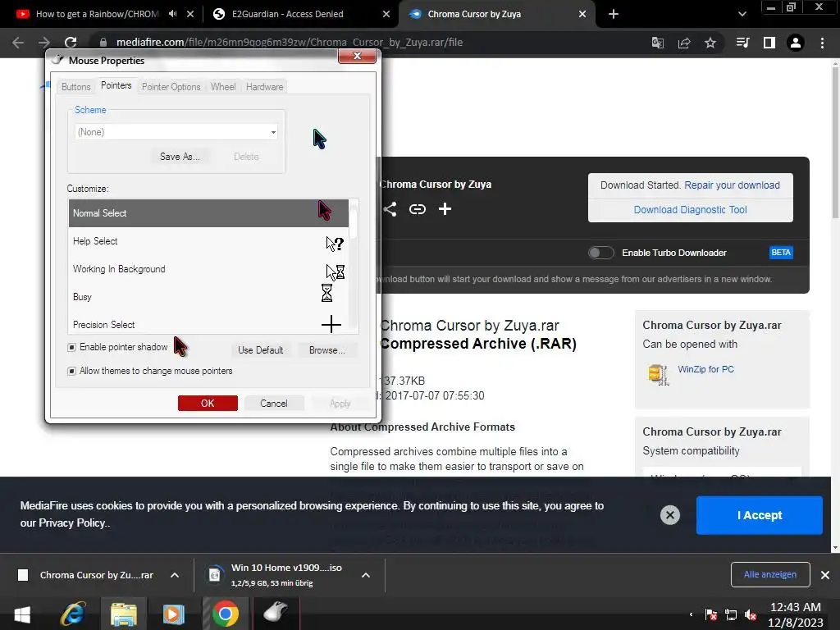Select the Normal Select pointer row

pyautogui.click(x=208, y=212)
